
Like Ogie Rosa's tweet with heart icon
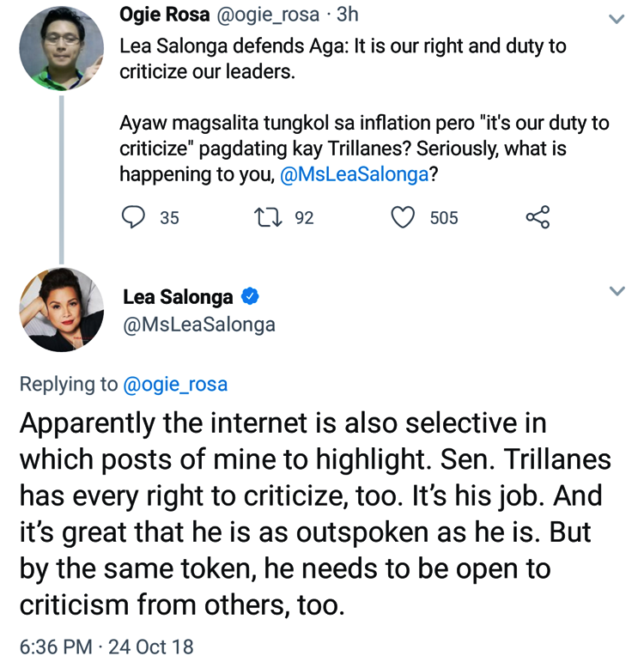click(403, 217)
